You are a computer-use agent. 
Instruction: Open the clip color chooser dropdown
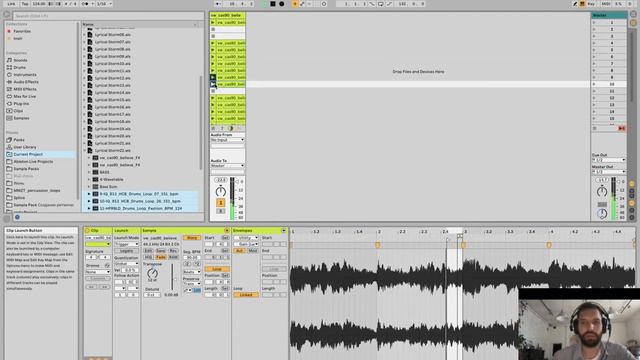[x=98, y=244]
